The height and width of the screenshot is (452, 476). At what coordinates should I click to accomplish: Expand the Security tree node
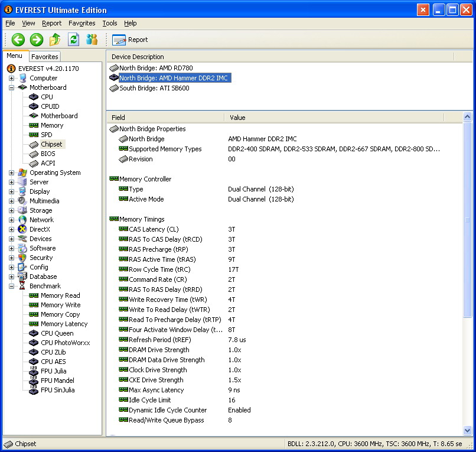pos(12,258)
